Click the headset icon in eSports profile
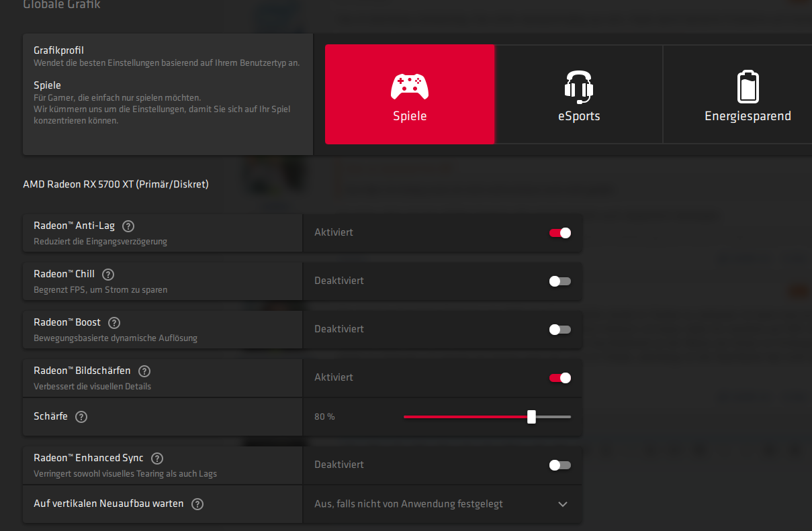This screenshot has width=812, height=531. coord(579,87)
